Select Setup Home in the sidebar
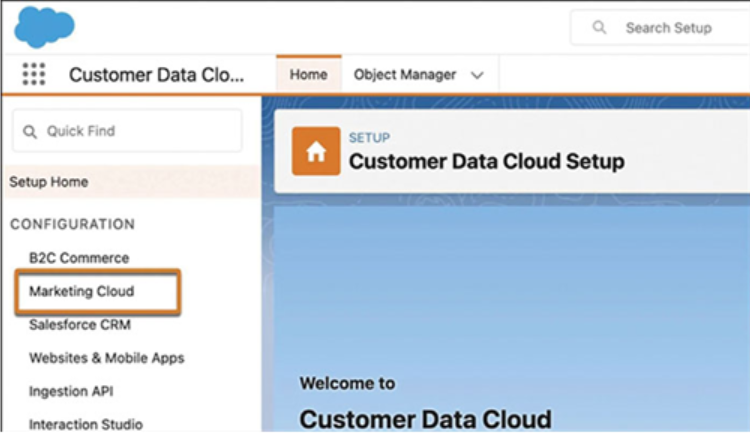This screenshot has width=750, height=436. point(132,182)
